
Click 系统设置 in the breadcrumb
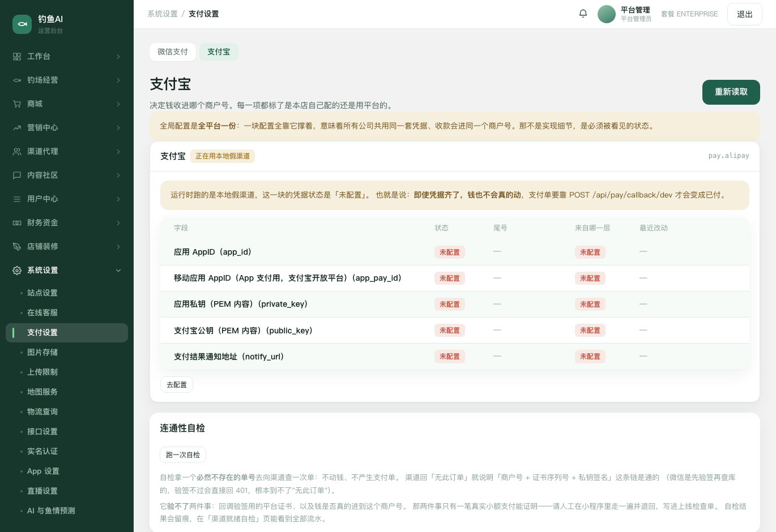(x=163, y=14)
